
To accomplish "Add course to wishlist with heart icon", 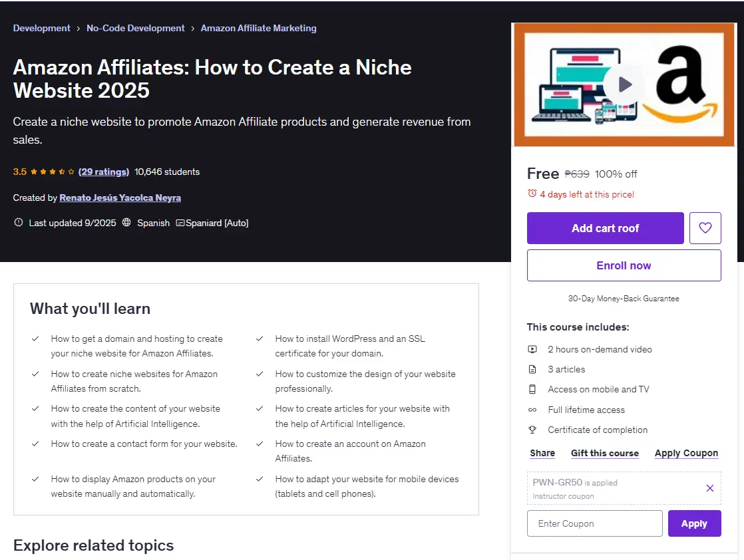I will [x=705, y=228].
